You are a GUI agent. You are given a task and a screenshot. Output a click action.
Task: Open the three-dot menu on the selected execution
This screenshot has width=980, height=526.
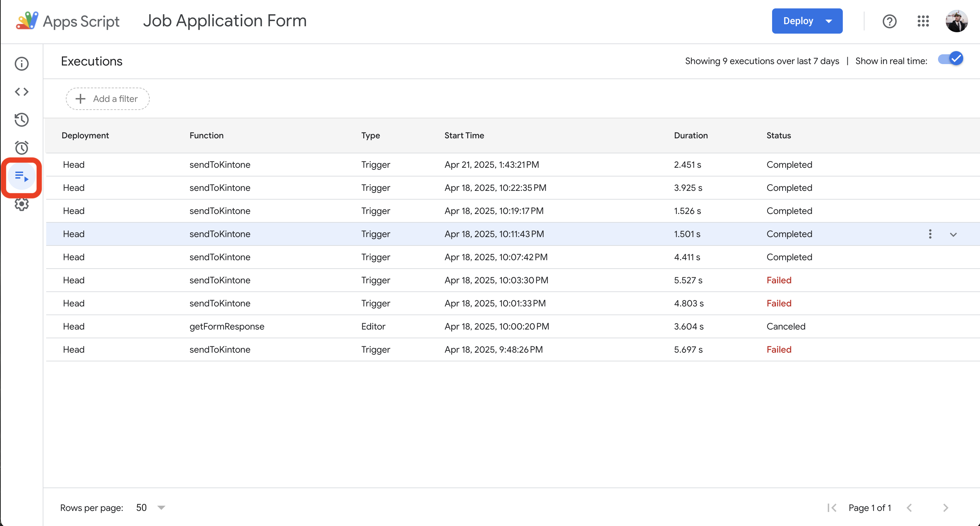[x=930, y=234]
